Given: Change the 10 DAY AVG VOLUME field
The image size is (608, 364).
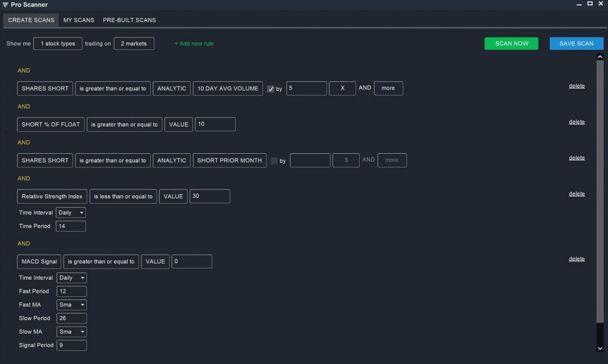Looking at the screenshot, I should tap(227, 88).
